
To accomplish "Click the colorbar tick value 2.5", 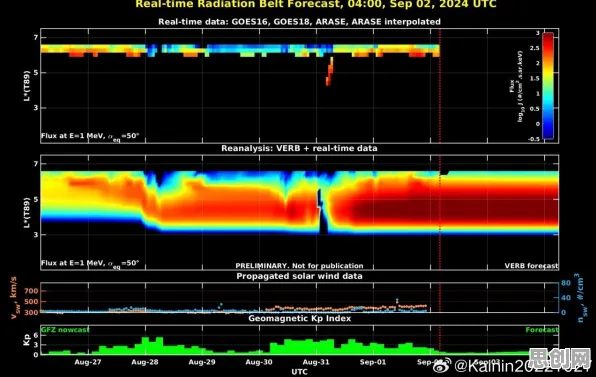I will coord(534,48).
